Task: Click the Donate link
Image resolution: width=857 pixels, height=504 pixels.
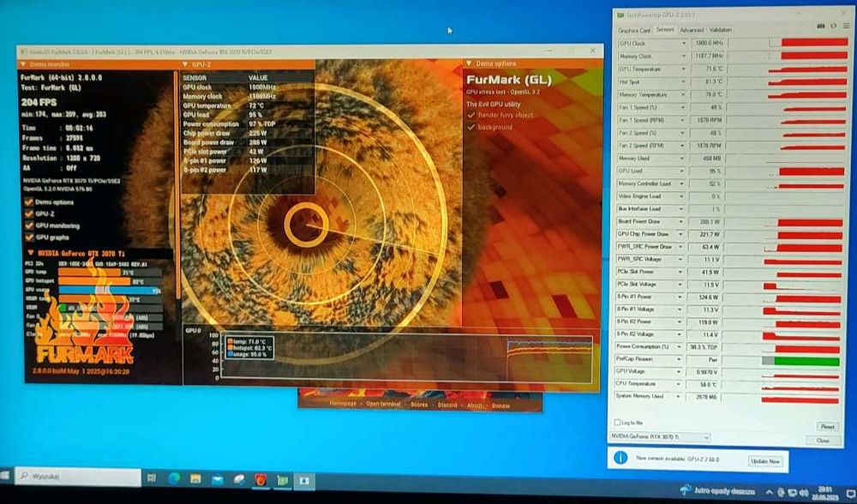Action: click(500, 406)
